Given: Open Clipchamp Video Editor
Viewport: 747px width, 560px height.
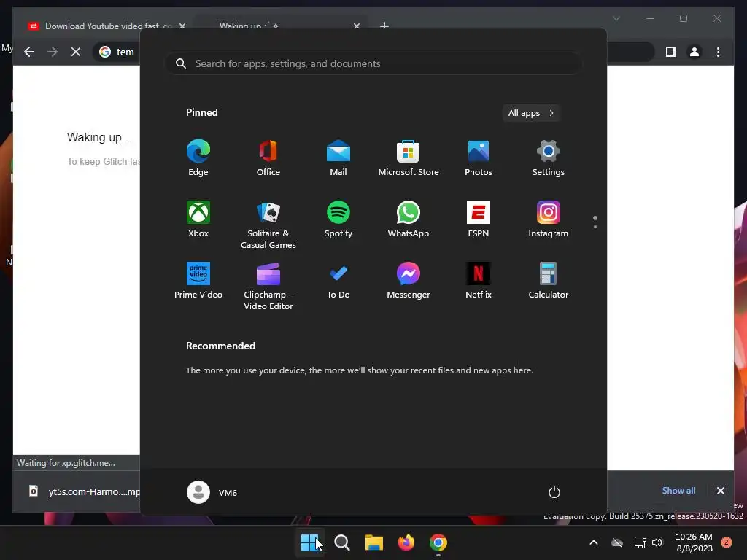Looking at the screenshot, I should coord(268,286).
